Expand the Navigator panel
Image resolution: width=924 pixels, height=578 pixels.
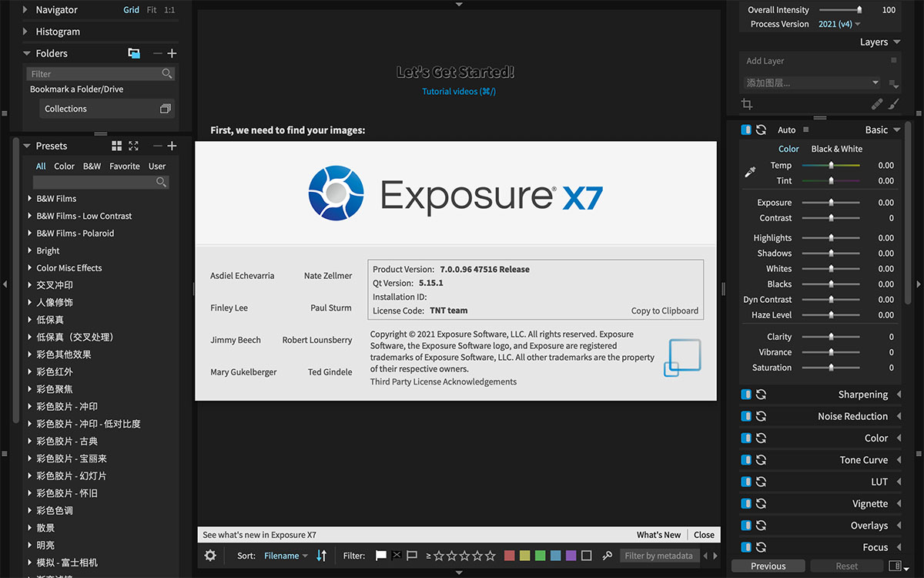click(x=25, y=10)
